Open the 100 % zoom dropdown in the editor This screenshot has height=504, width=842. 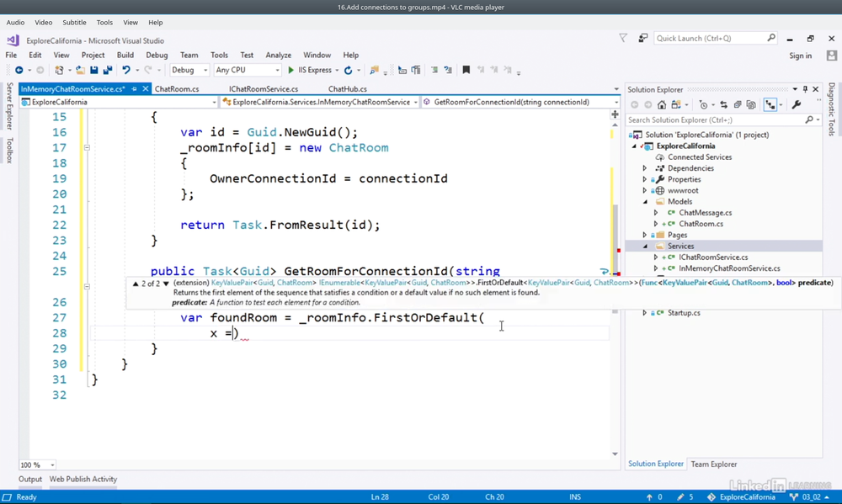point(38,464)
